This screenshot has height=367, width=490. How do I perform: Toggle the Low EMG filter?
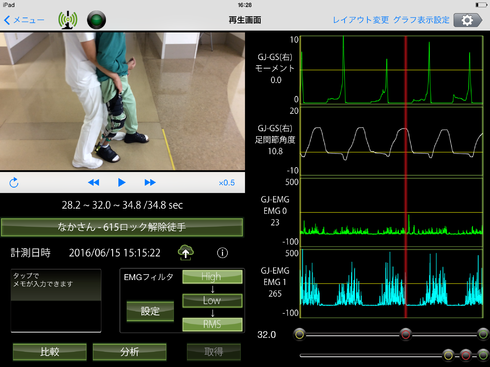(x=212, y=300)
